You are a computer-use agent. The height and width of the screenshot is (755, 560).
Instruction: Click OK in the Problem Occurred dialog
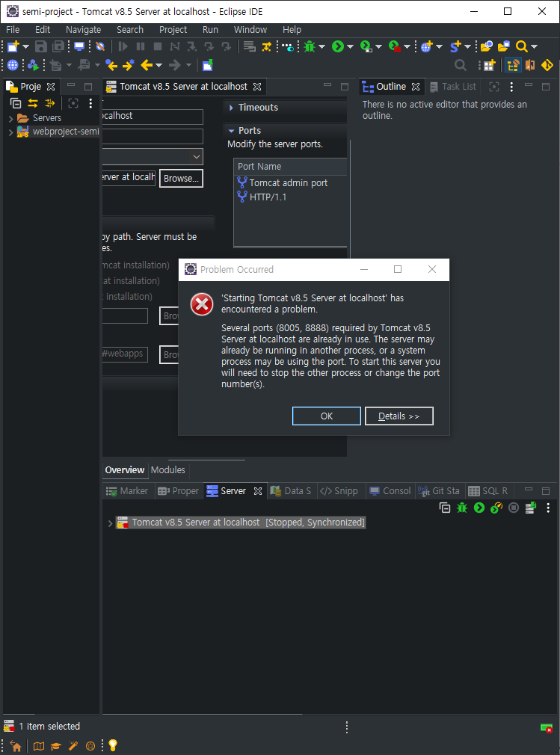(327, 416)
